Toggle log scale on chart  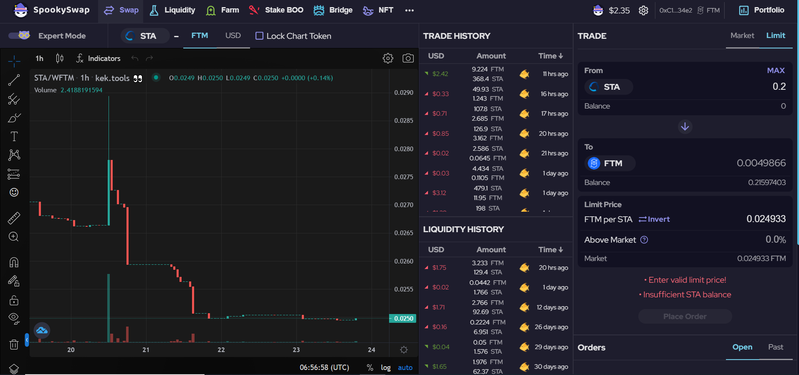click(386, 367)
